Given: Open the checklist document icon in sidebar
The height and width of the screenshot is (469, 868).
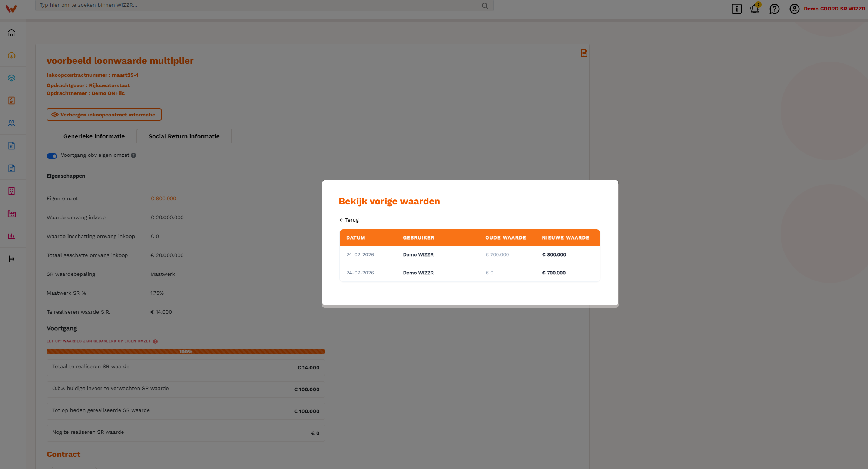Looking at the screenshot, I should [x=11, y=101].
